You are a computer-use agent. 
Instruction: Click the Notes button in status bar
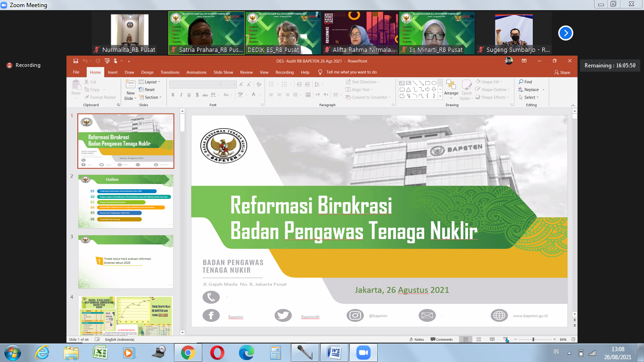point(417,339)
